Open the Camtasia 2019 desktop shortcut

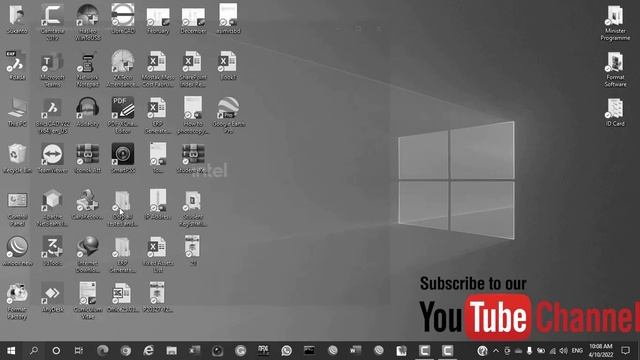tap(52, 22)
